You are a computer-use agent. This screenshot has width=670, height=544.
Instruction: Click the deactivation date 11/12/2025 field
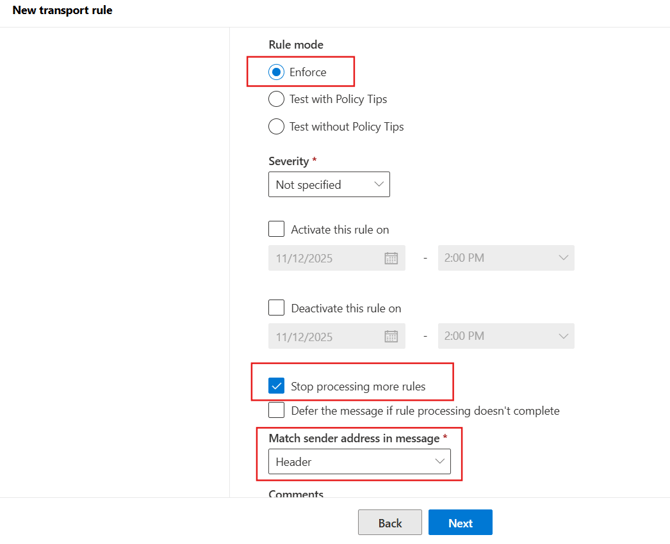pyautogui.click(x=325, y=337)
